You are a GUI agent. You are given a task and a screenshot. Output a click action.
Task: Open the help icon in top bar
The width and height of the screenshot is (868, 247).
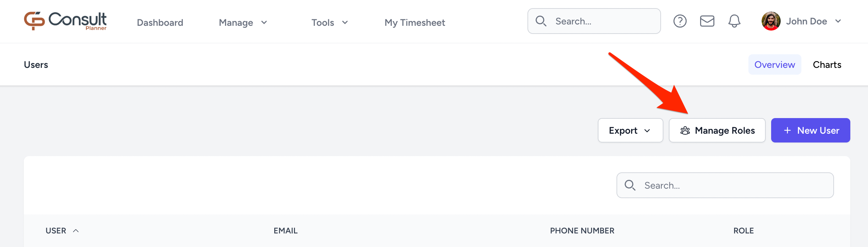tap(680, 21)
